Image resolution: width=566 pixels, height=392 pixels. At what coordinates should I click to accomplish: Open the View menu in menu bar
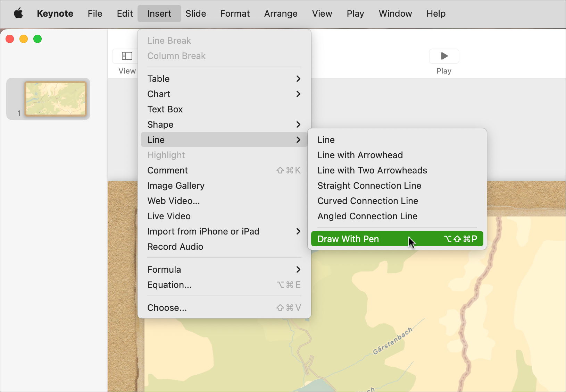point(322,14)
